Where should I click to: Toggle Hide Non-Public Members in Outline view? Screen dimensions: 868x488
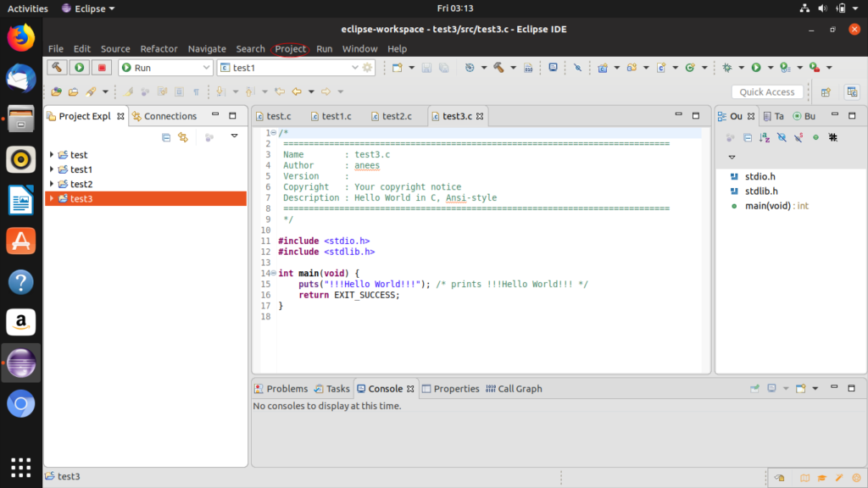click(x=816, y=137)
